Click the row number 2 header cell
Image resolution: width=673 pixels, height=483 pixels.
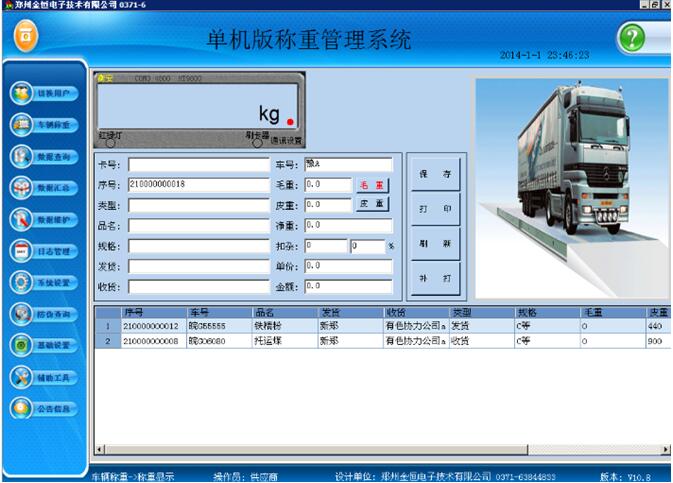point(108,341)
